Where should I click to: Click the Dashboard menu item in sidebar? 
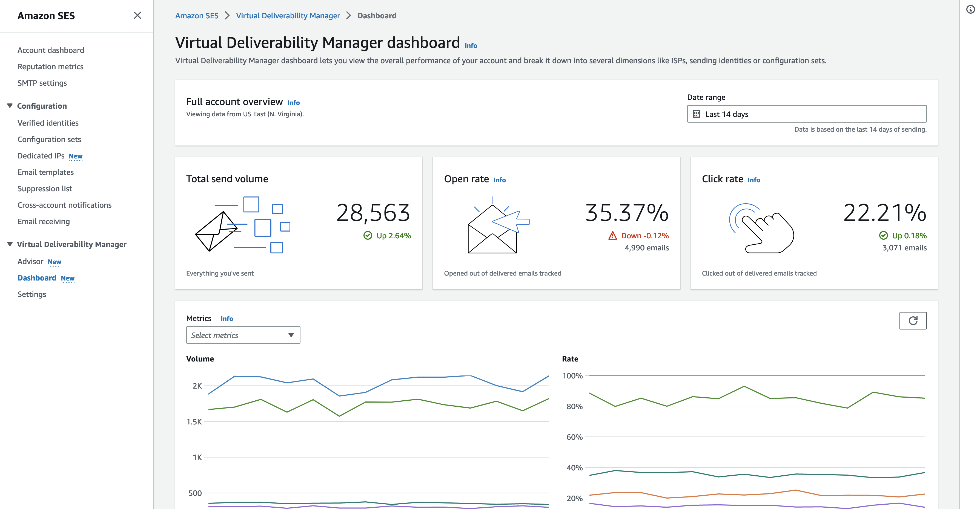pos(36,277)
